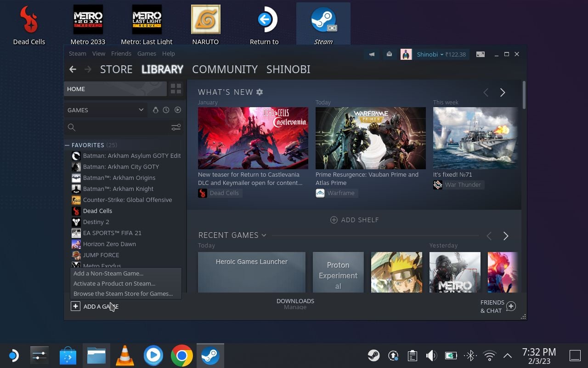Viewport: 588px width, 368px height.
Task: Switch library to grid view icon
Action: (176, 89)
